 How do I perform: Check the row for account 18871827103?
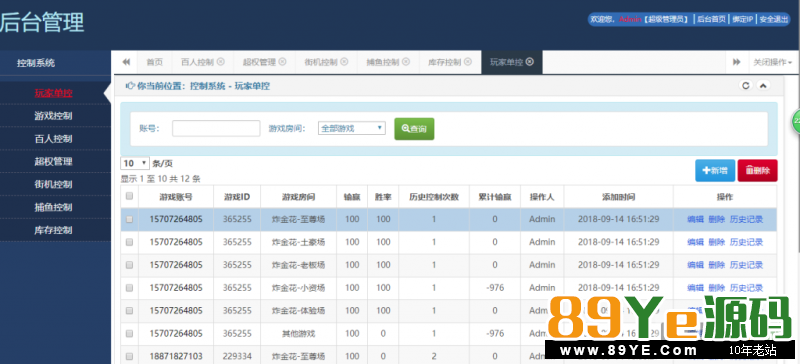pyautogui.click(x=129, y=356)
